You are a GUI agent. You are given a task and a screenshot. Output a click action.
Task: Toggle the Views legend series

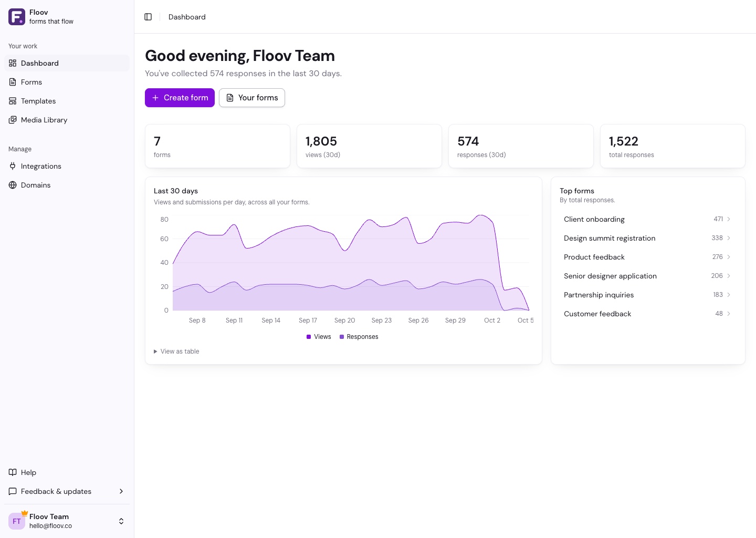tap(319, 337)
